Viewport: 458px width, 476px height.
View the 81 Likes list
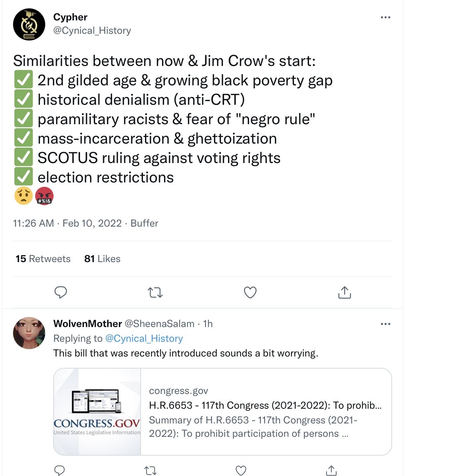[x=102, y=259]
